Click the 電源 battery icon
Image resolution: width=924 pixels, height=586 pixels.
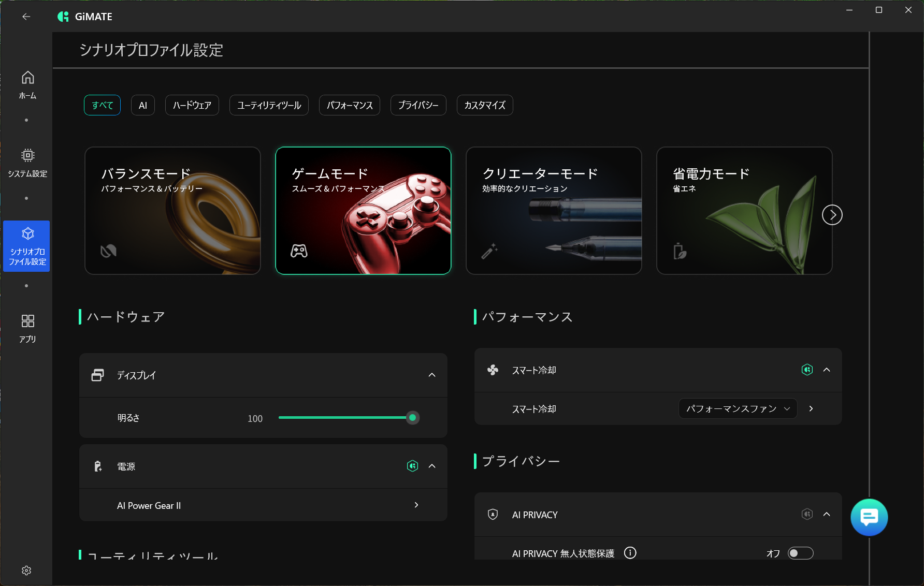pyautogui.click(x=98, y=466)
